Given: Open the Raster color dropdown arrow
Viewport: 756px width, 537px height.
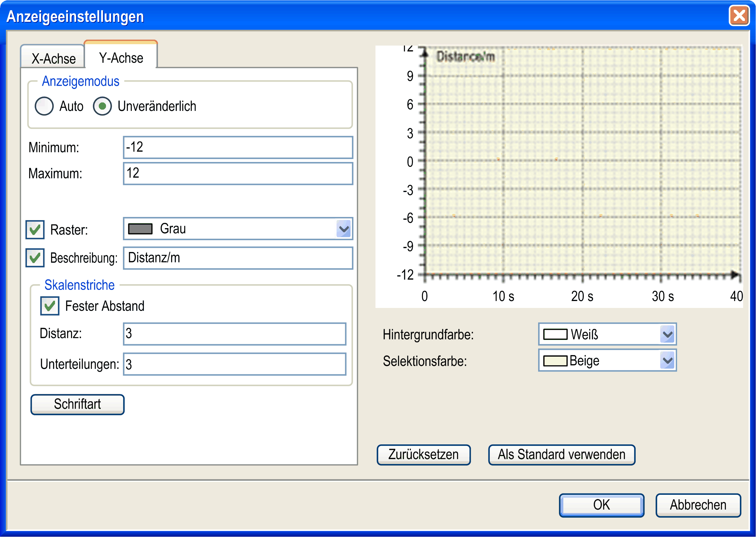Looking at the screenshot, I should 344,229.
